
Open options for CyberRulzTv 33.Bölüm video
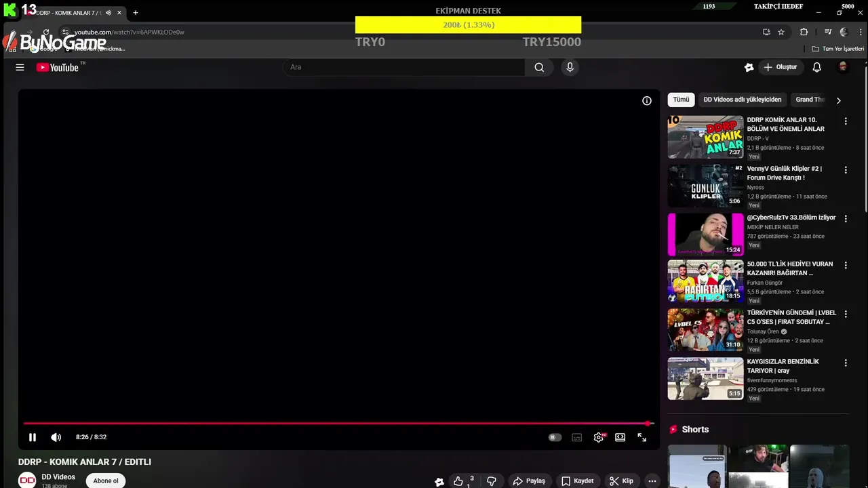(845, 219)
